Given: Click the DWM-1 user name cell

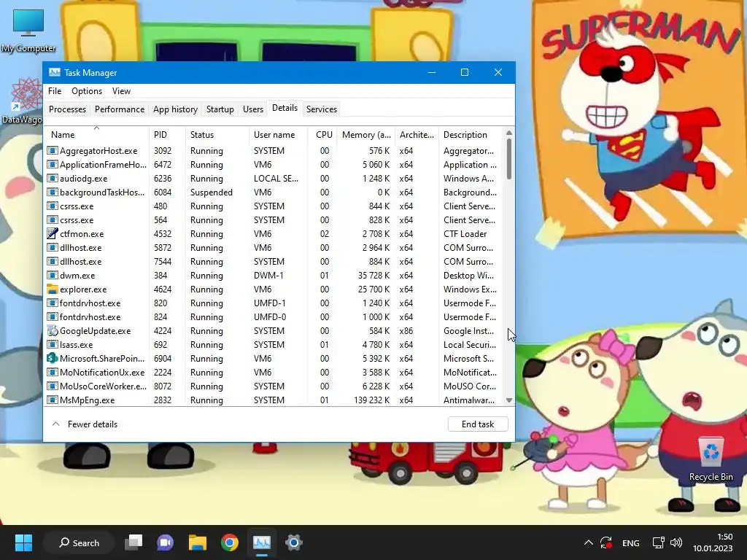Looking at the screenshot, I should coord(268,275).
